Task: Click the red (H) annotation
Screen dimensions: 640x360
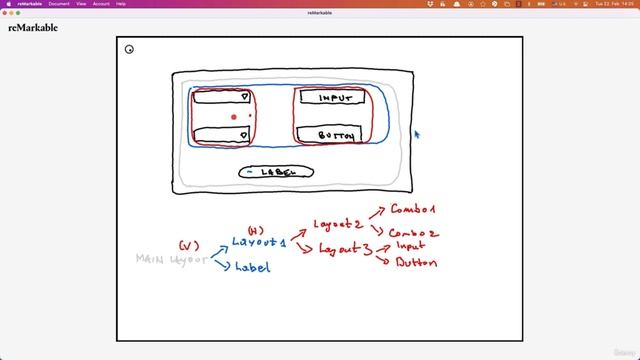Action: tap(256, 231)
